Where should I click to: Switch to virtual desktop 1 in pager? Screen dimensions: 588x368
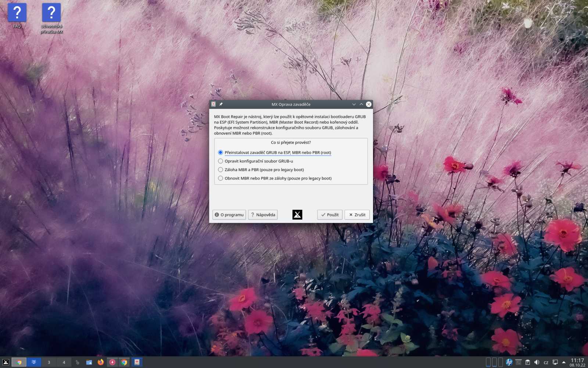click(19, 362)
